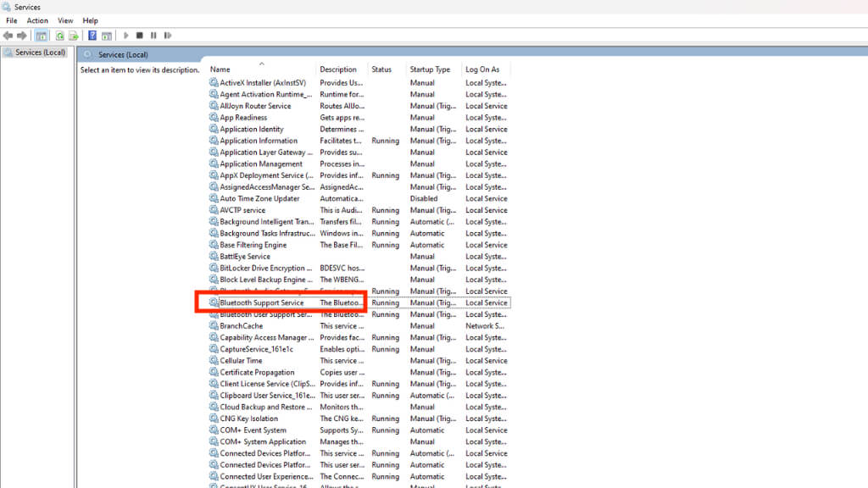Click the Back arrow toolbar icon
Image resolution: width=868 pixels, height=488 pixels.
(x=8, y=36)
